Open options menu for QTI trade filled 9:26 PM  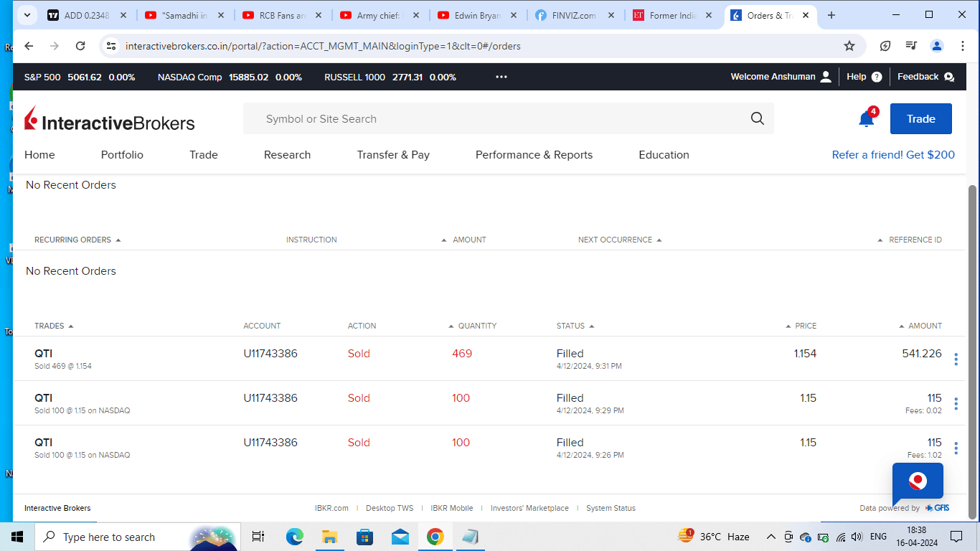click(x=956, y=448)
